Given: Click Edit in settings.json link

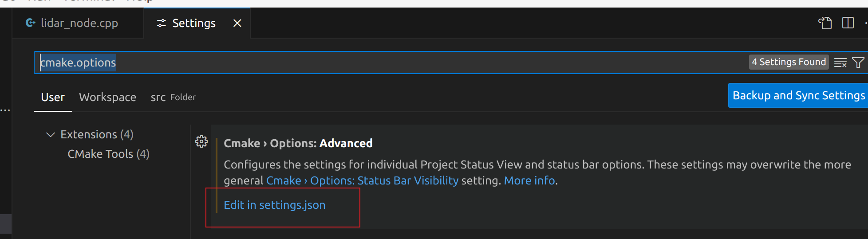Looking at the screenshot, I should (x=274, y=205).
